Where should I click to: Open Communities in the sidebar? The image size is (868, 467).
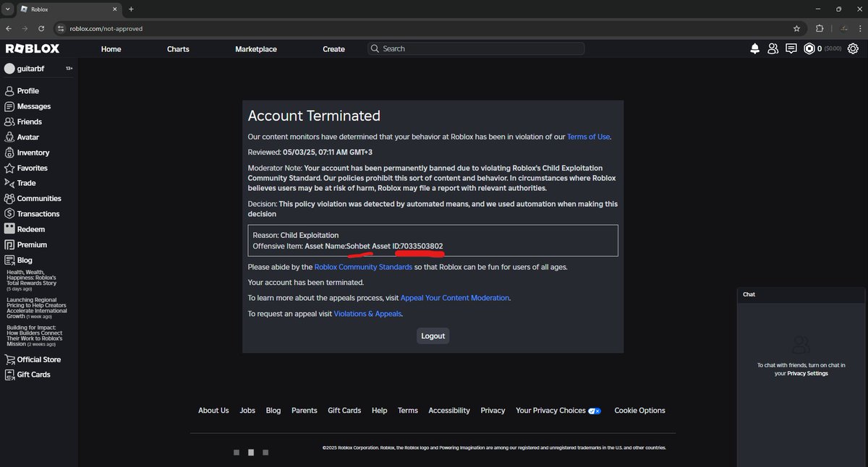(x=33, y=198)
